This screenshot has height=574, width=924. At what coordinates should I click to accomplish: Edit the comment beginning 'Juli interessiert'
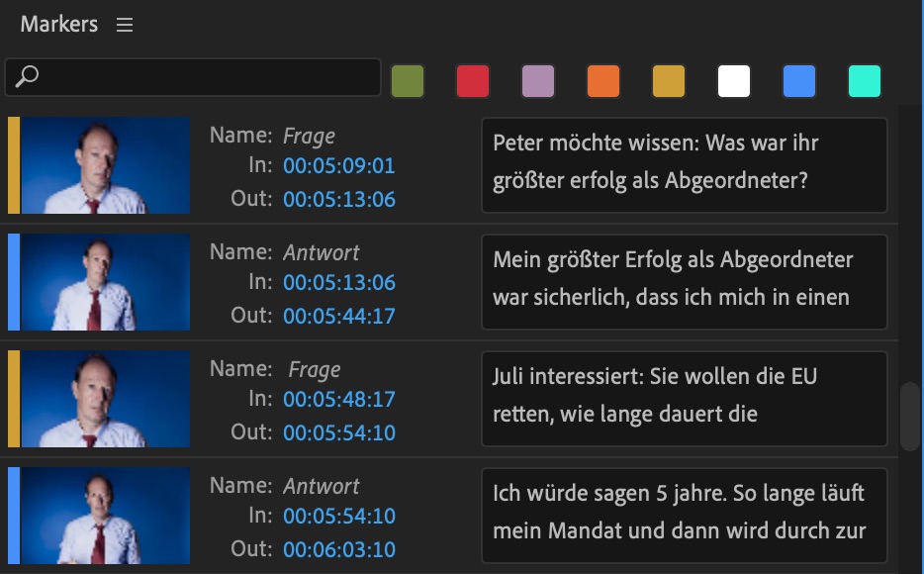point(684,397)
